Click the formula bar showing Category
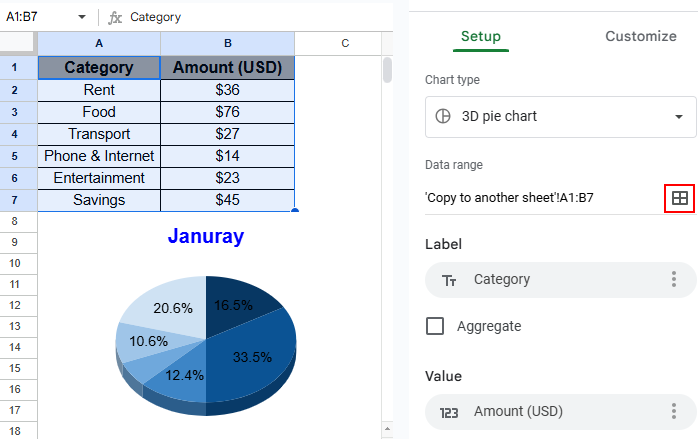The width and height of the screenshot is (698, 439). (x=250, y=17)
